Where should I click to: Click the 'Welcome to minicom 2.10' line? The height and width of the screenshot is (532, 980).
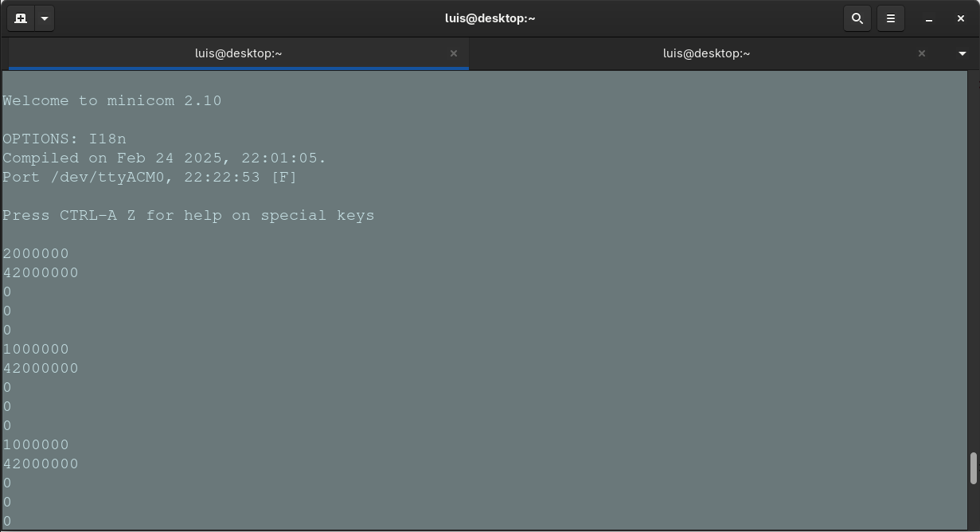coord(111,100)
